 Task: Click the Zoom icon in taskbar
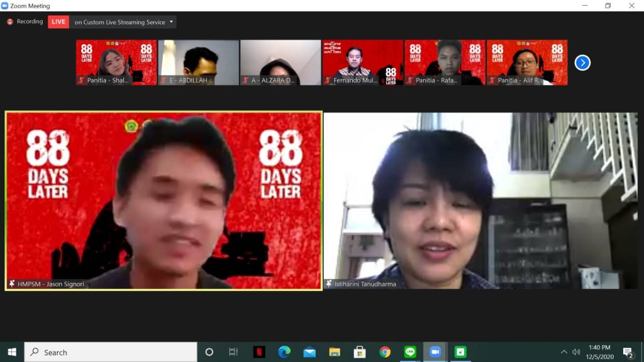tap(435, 352)
